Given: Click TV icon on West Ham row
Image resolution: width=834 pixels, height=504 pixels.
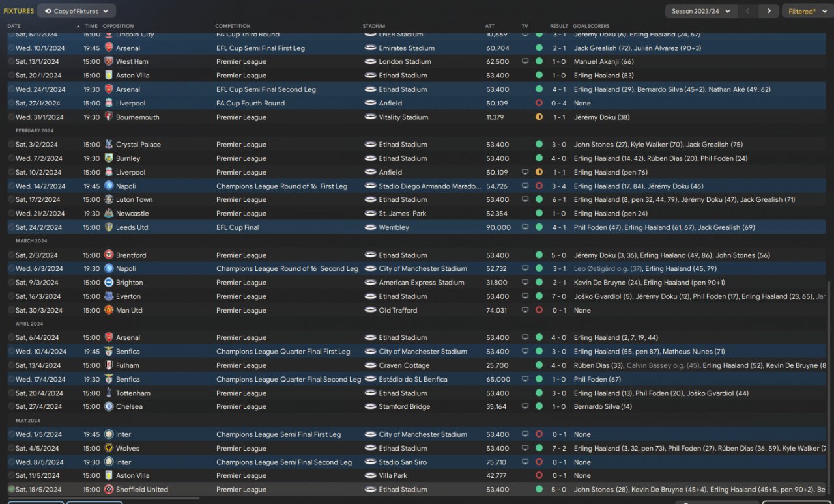Looking at the screenshot, I should 525,61.
